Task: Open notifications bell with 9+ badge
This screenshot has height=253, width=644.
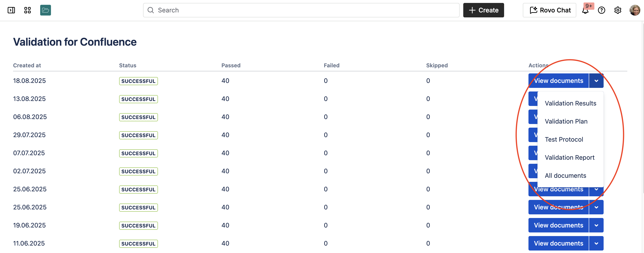Action: [586, 10]
